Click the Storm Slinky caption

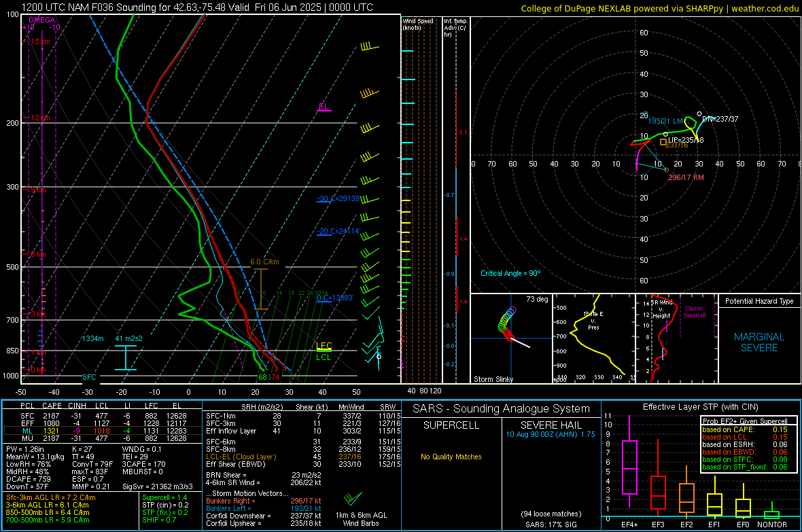[x=493, y=379]
